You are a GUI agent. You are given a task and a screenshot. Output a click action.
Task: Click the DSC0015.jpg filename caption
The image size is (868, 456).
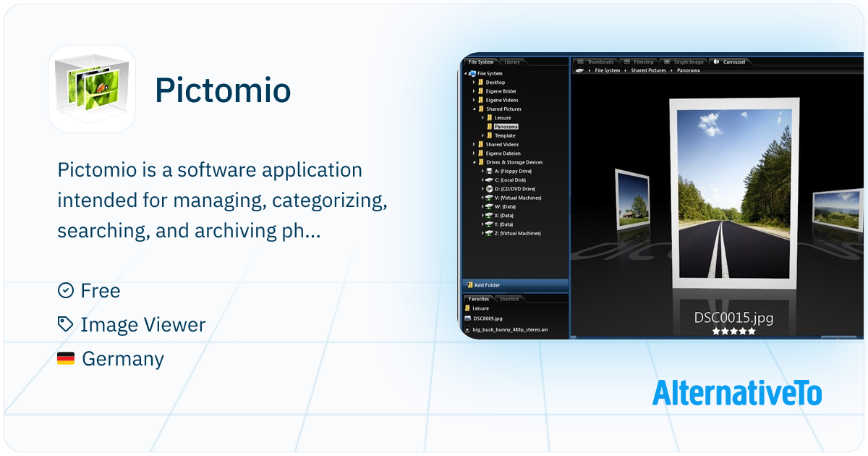(x=733, y=318)
